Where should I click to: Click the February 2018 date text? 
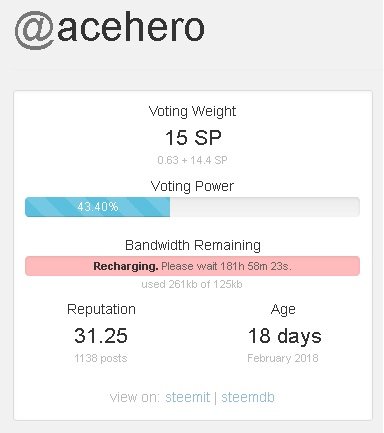(283, 358)
